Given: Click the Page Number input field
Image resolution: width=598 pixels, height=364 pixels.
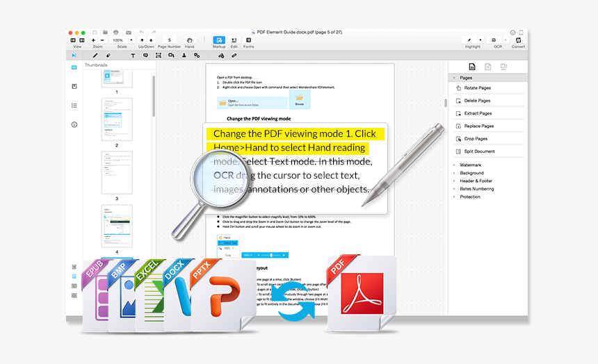Looking at the screenshot, I should [170, 40].
